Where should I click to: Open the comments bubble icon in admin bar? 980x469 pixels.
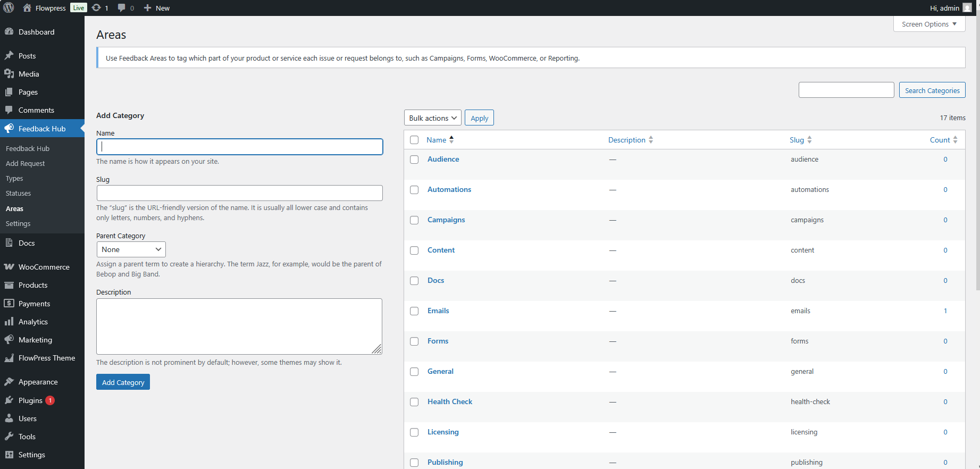click(122, 7)
